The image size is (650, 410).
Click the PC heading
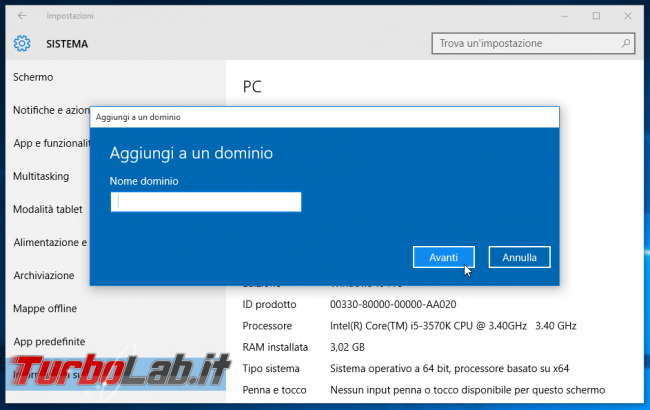click(252, 87)
